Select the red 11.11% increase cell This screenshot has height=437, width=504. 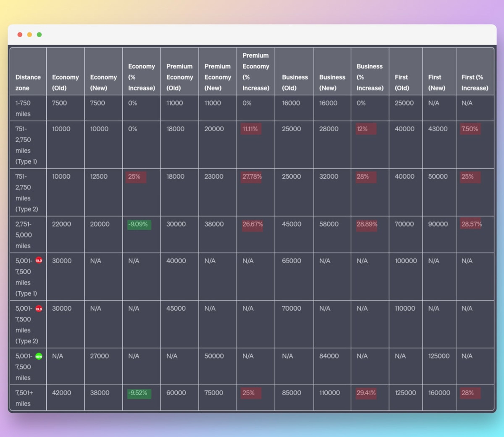[x=251, y=129]
